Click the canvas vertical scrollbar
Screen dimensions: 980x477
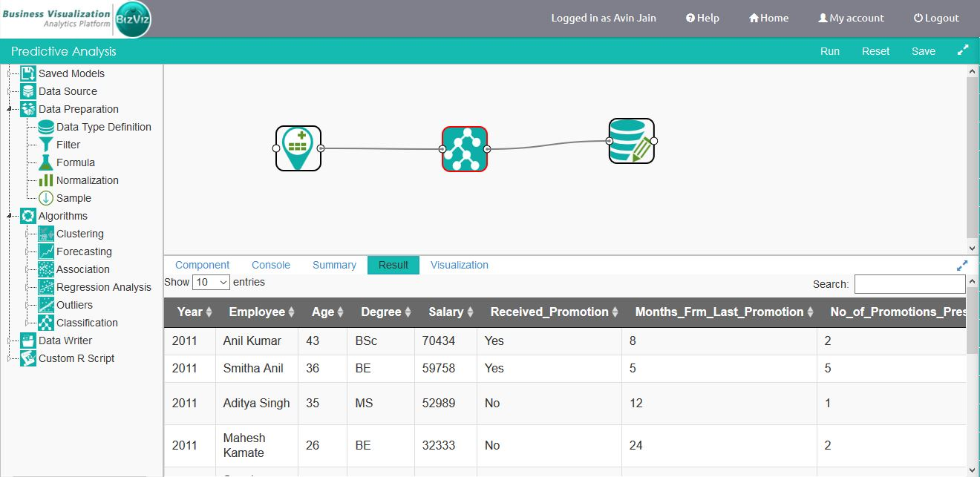click(x=973, y=156)
